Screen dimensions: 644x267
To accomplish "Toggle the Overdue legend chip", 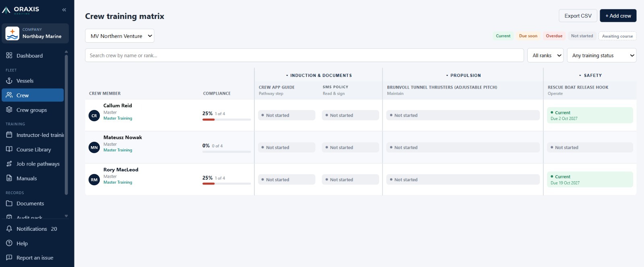I will click(x=554, y=36).
